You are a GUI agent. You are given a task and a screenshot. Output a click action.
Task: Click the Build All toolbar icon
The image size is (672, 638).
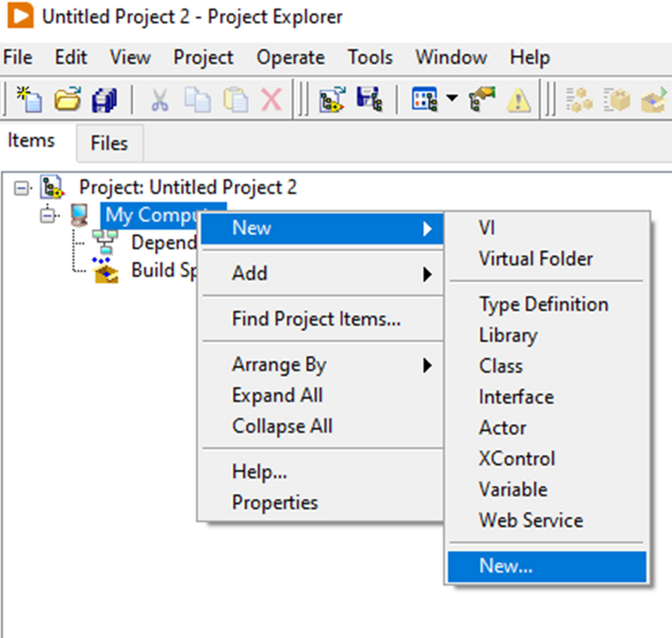(x=579, y=100)
